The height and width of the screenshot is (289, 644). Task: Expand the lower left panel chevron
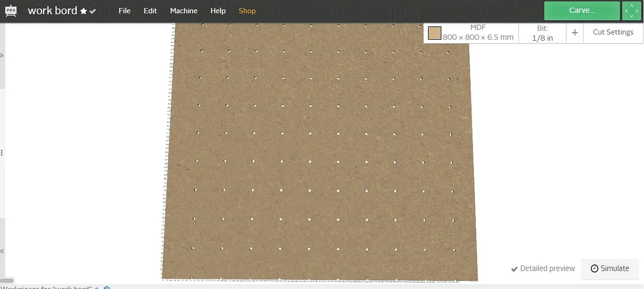2,251
